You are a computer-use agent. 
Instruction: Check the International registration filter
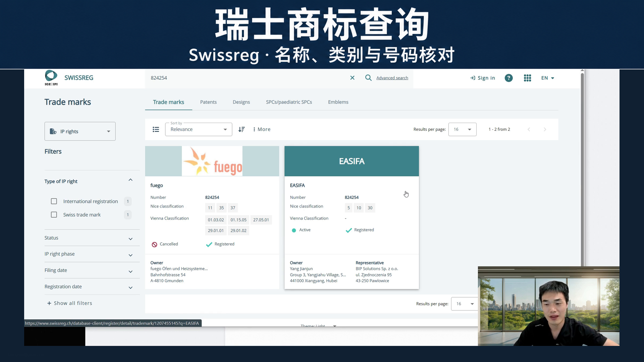click(x=54, y=201)
